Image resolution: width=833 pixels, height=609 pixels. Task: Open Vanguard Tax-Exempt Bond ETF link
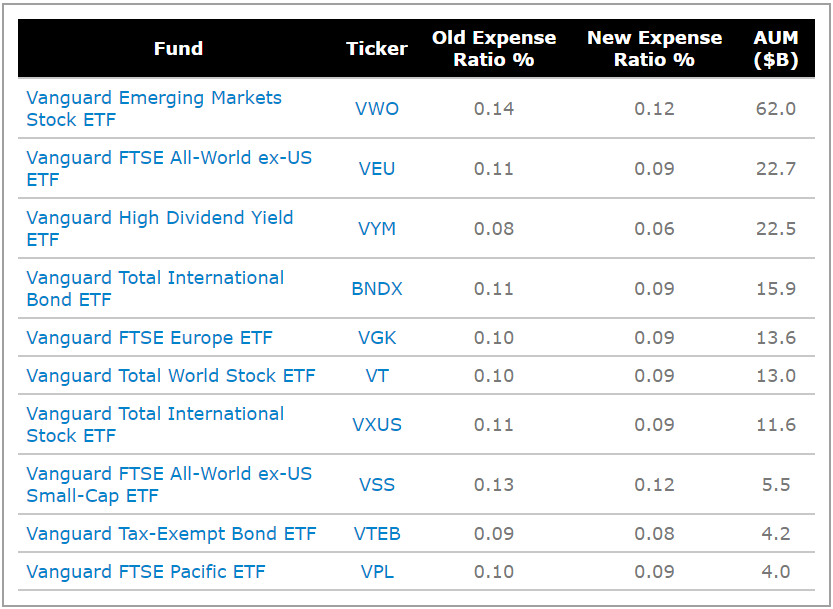click(x=171, y=534)
